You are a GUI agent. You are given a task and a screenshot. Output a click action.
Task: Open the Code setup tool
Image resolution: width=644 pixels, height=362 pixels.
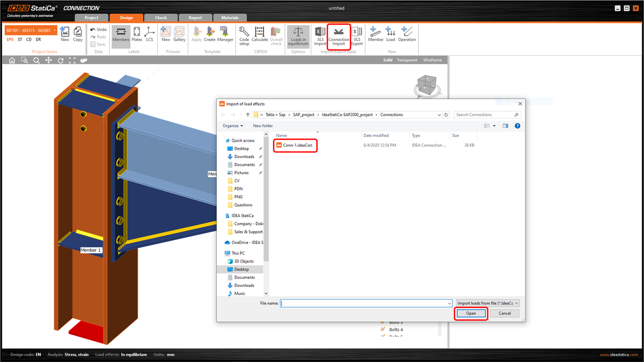point(244,35)
